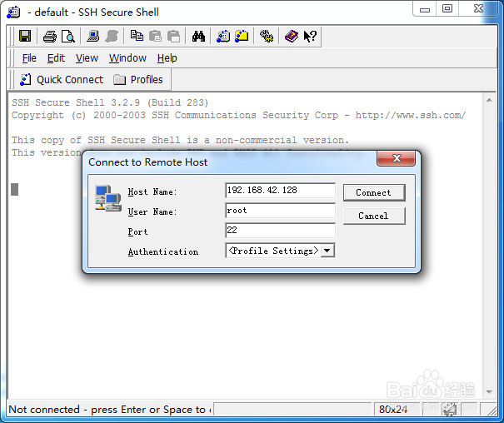Viewport: 504px width, 423px height.
Task: Click the Help book icon
Action: coord(292,37)
